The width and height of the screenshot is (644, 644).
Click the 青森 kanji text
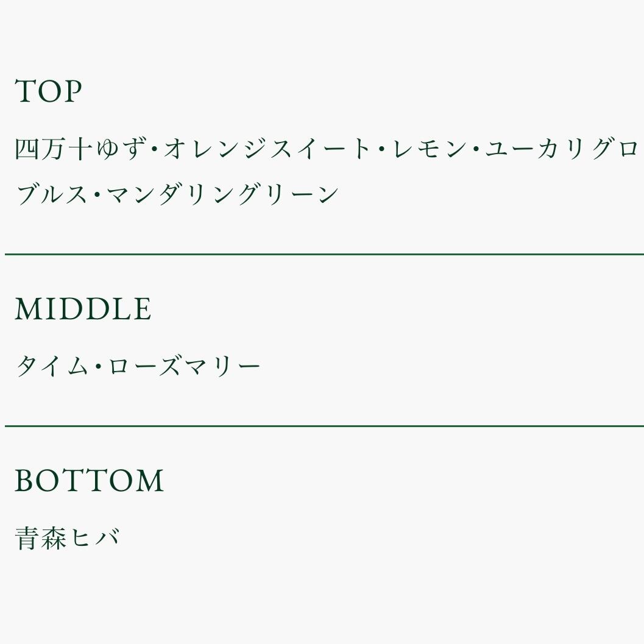(40, 538)
